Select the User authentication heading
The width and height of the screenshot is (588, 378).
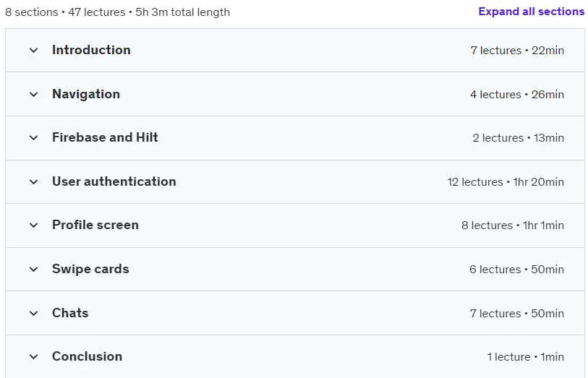pyautogui.click(x=114, y=181)
